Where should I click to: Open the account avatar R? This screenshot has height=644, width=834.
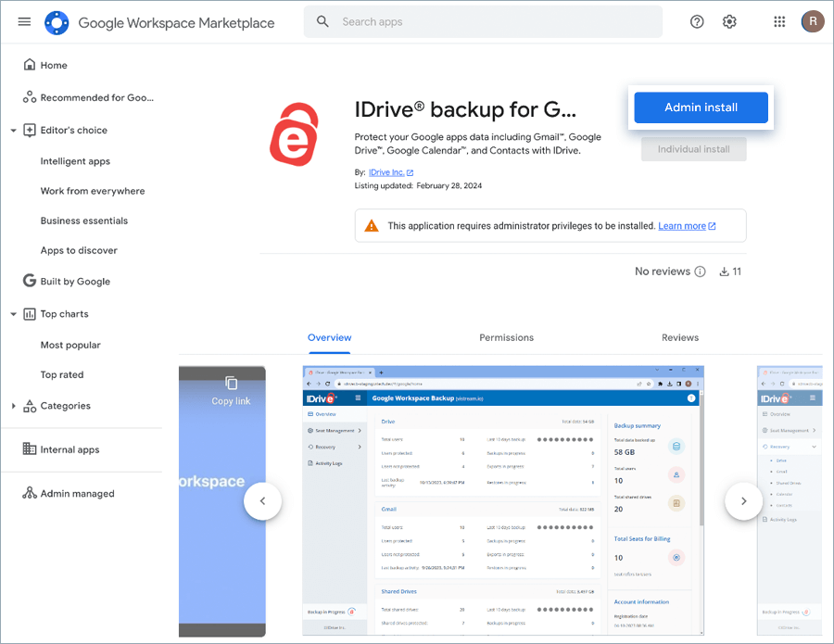pos(813,22)
